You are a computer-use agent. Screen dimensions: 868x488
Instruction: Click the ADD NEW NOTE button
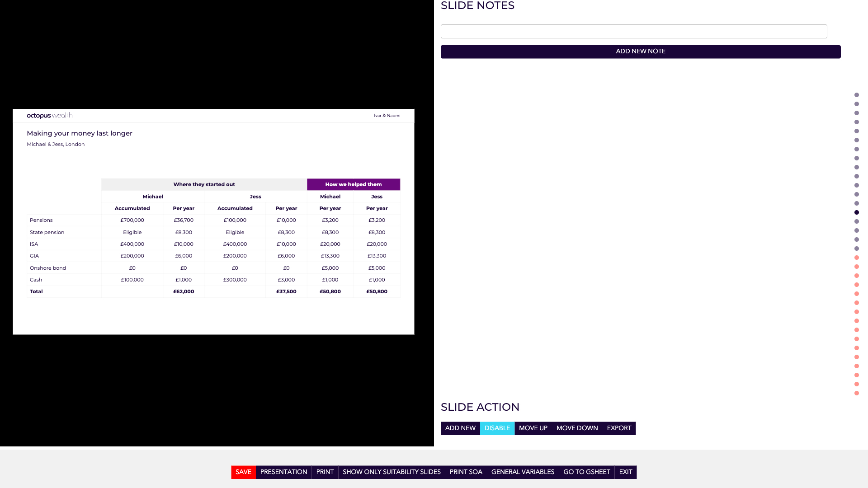pos(641,52)
